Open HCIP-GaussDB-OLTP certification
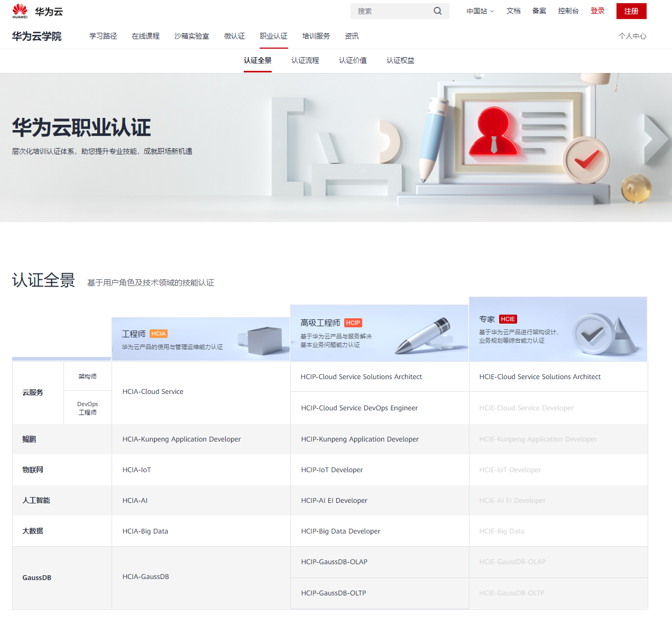672x625 pixels. [334, 593]
